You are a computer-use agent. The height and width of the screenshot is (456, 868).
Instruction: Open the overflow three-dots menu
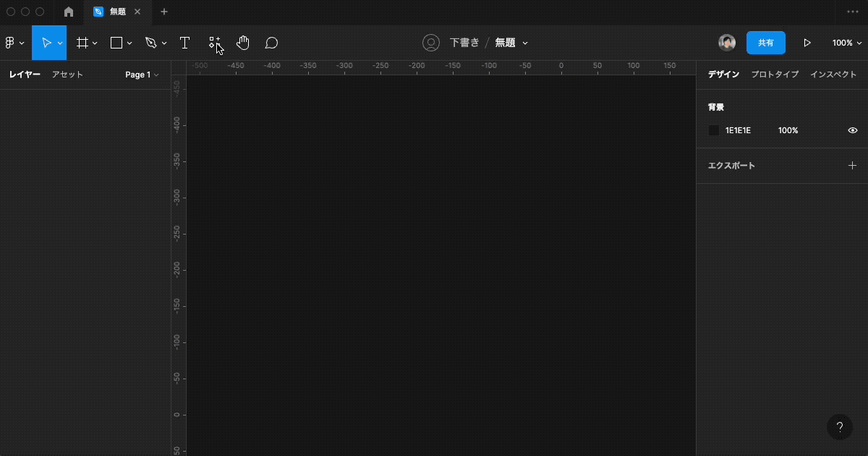click(853, 12)
